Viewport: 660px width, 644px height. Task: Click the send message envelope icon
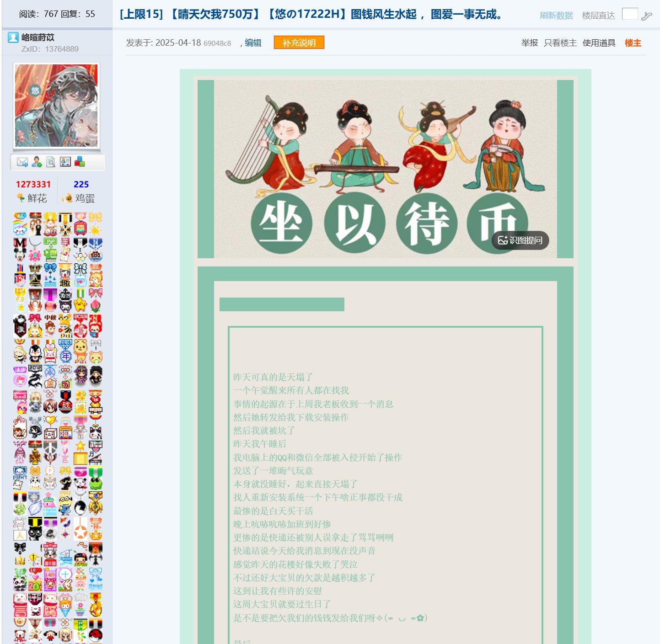22,162
